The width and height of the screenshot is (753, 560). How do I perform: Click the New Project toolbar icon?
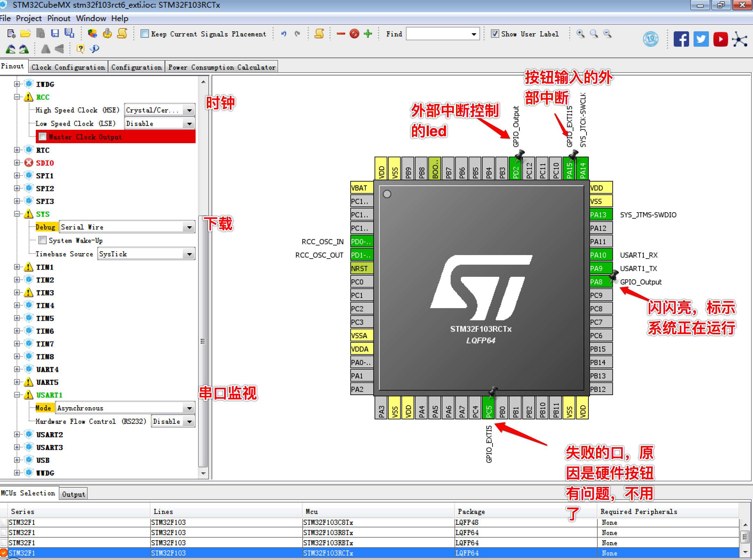(11, 34)
